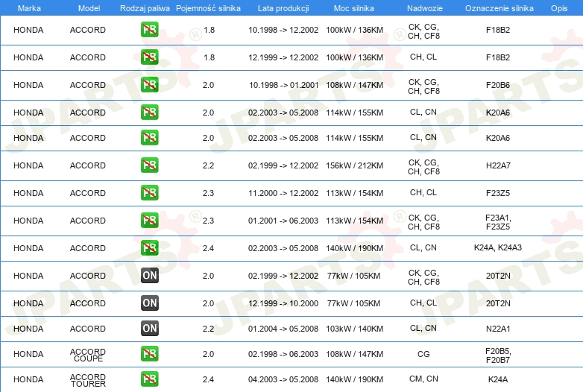Select the engine code N22A1
The image size is (583, 392).
coord(498,329)
